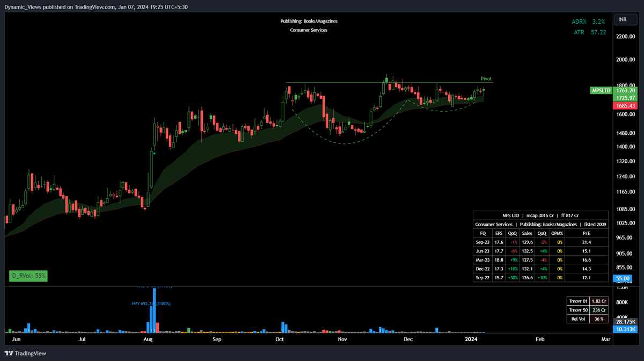Select P/E value 21.4
Image resolution: width=644 pixels, height=361 pixels.
pos(586,242)
